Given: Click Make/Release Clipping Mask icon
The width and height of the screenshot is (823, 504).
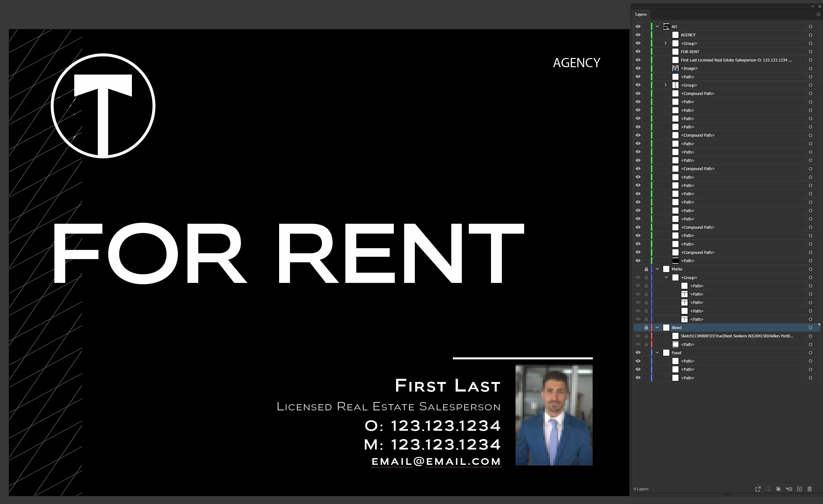Looking at the screenshot, I should pyautogui.click(x=778, y=489).
